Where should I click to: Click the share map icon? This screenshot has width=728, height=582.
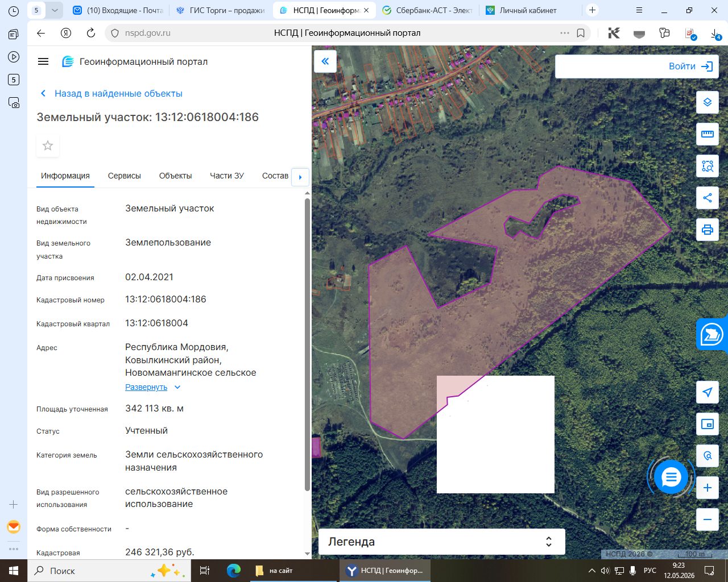(708, 198)
